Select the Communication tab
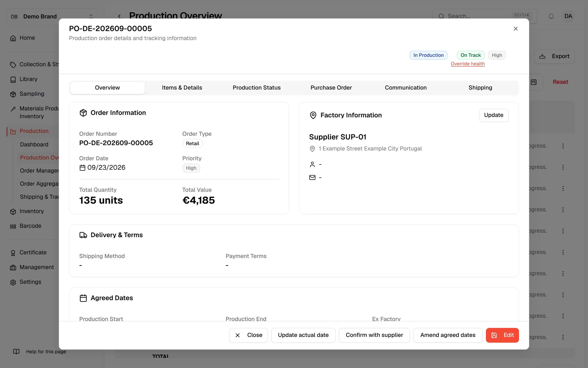588x368 pixels. [x=405, y=88]
